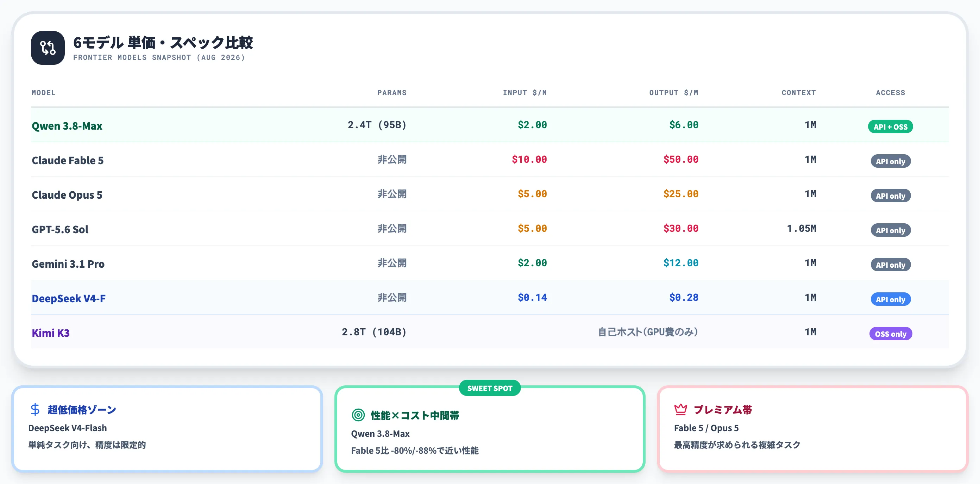Click the 6モデル 単価・スペック比較 heading
The width and height of the screenshot is (980, 484).
(x=163, y=42)
